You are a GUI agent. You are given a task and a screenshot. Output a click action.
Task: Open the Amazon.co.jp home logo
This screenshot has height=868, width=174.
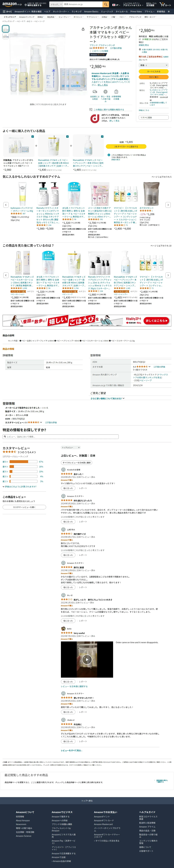(12, 4)
